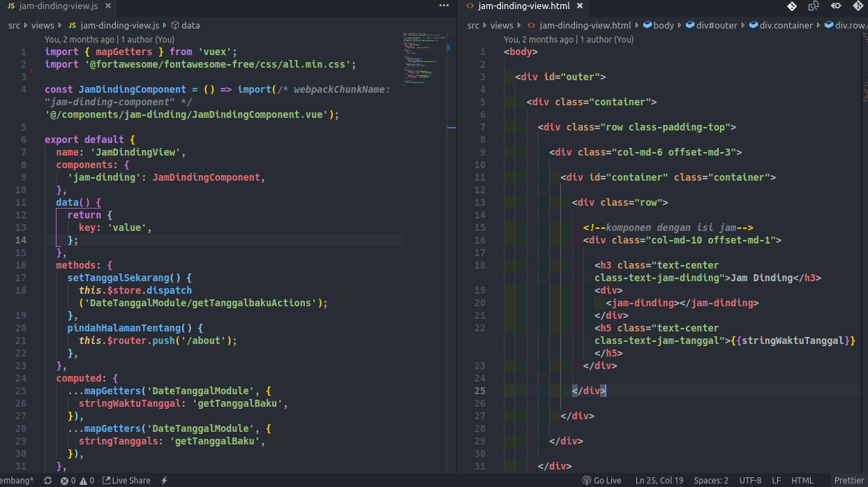Click the More Actions ellipsis in the left editor

pos(444,5)
